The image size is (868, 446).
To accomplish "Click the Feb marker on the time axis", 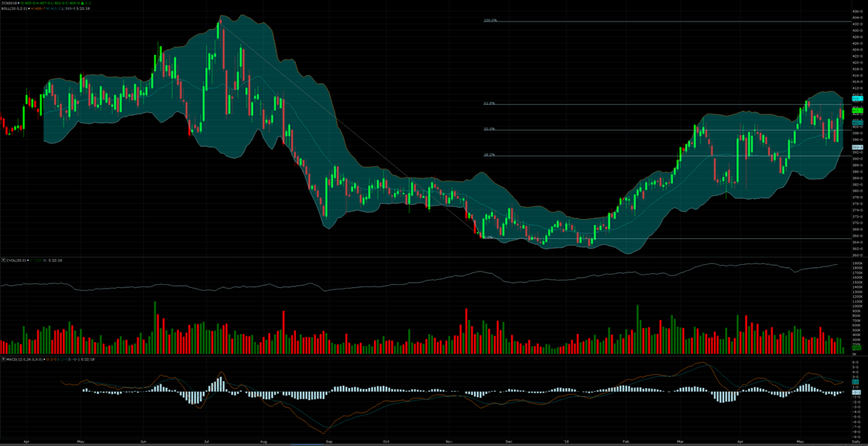I will point(625,441).
